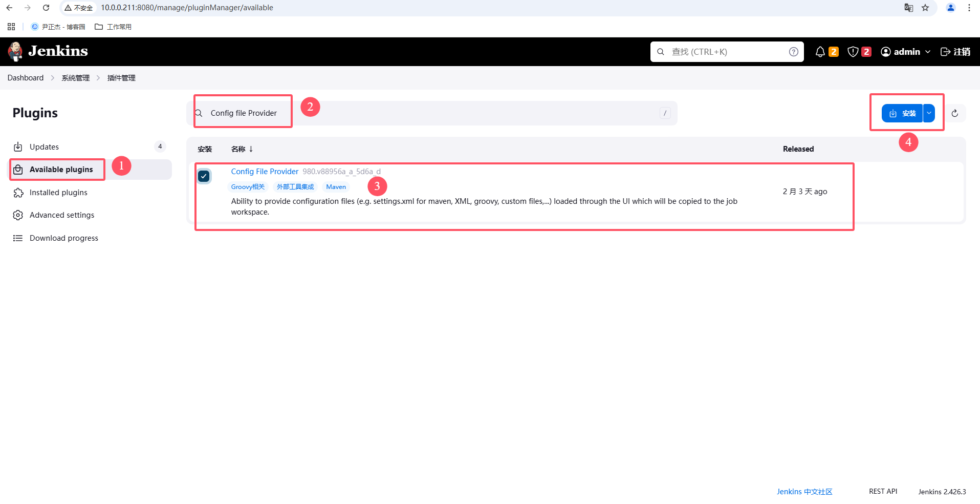This screenshot has height=504, width=980.
Task: Focus the 查找 (CTRL+K) search box
Action: coord(727,52)
